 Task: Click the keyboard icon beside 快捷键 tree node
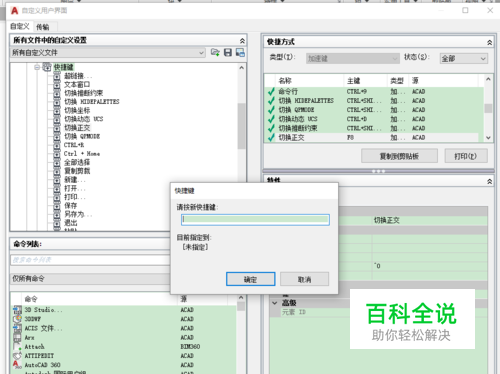click(47, 67)
